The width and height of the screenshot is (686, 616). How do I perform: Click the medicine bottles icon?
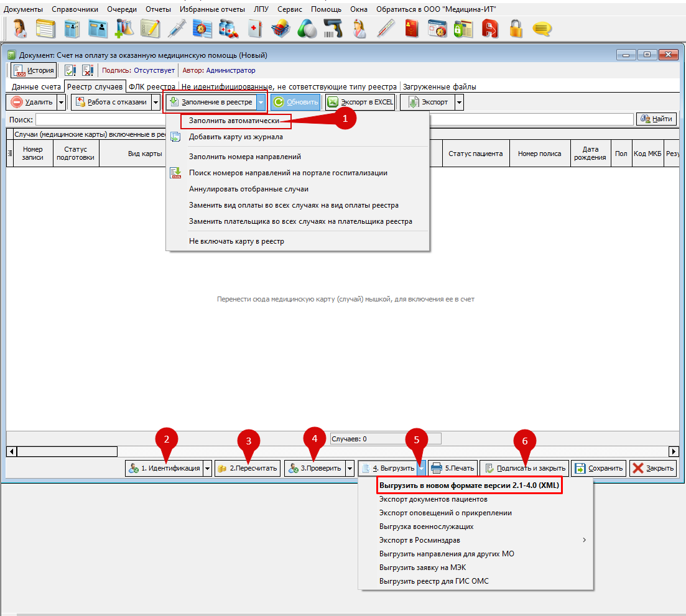228,29
